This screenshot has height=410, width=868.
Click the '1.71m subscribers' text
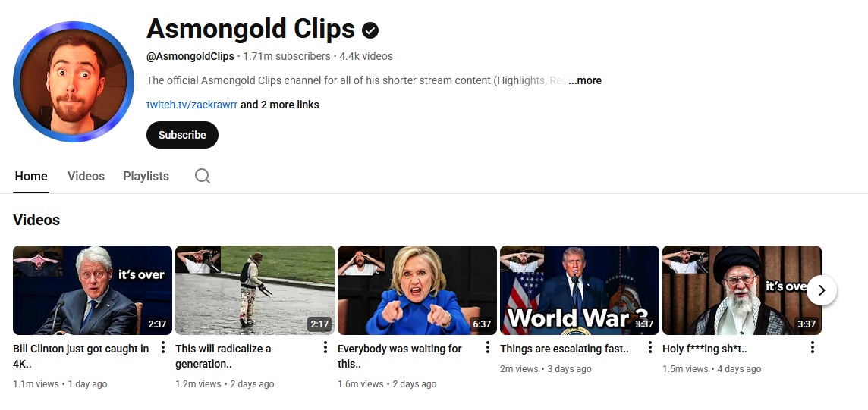[x=287, y=56]
